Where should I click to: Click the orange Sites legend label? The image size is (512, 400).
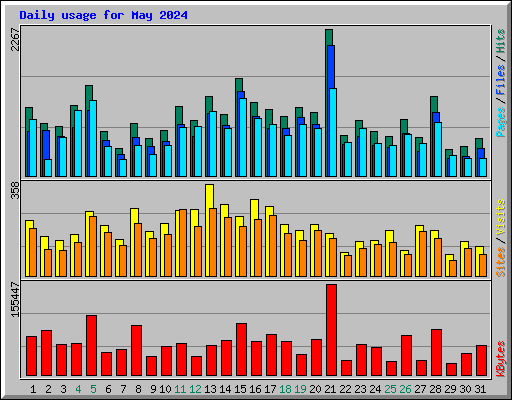[x=501, y=262]
